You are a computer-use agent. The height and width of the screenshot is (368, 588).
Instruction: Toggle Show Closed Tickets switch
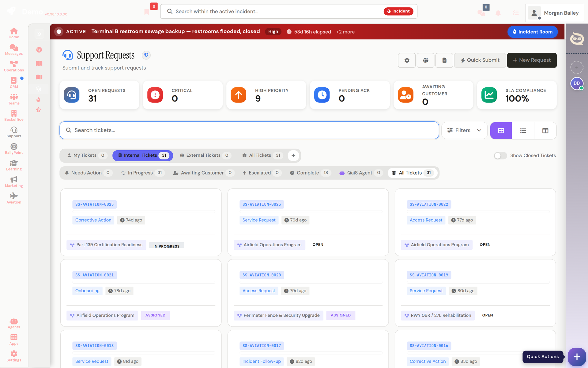[x=500, y=156]
